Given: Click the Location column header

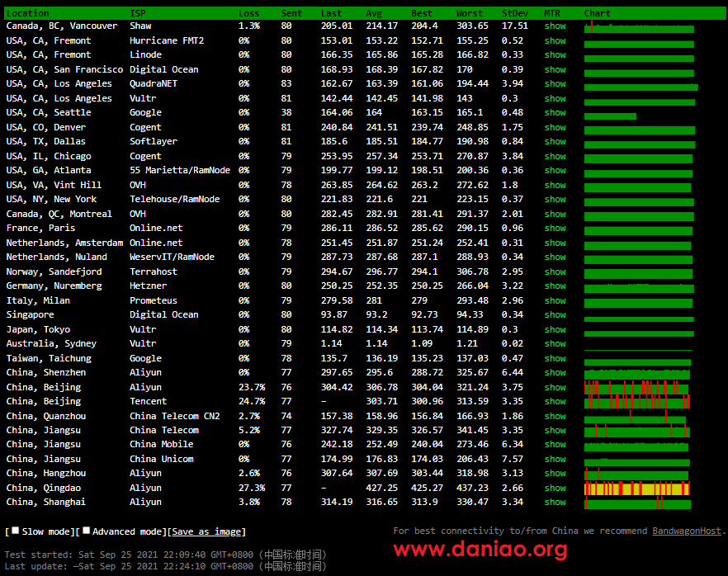Looking at the screenshot, I should pos(27,13).
